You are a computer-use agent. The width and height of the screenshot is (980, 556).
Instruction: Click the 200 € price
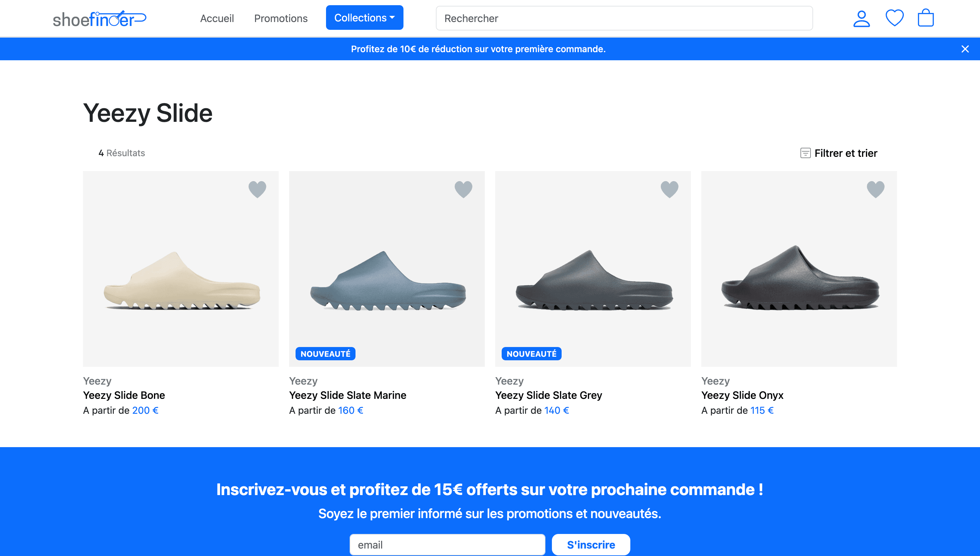[x=145, y=411]
